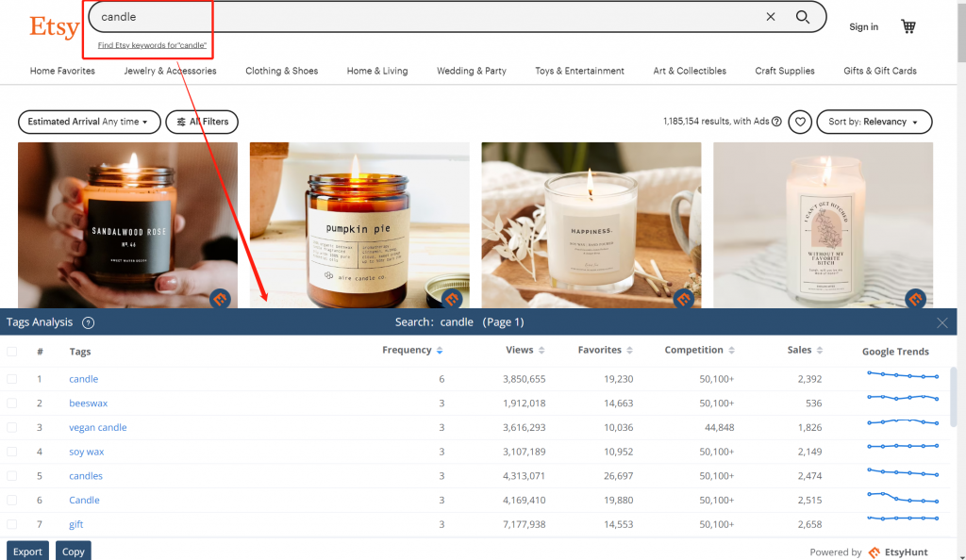Click the Export button
The image size is (966, 560).
click(27, 552)
